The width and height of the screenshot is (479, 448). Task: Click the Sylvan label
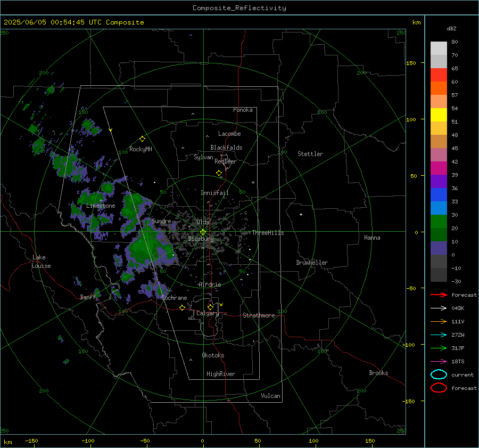click(x=203, y=157)
